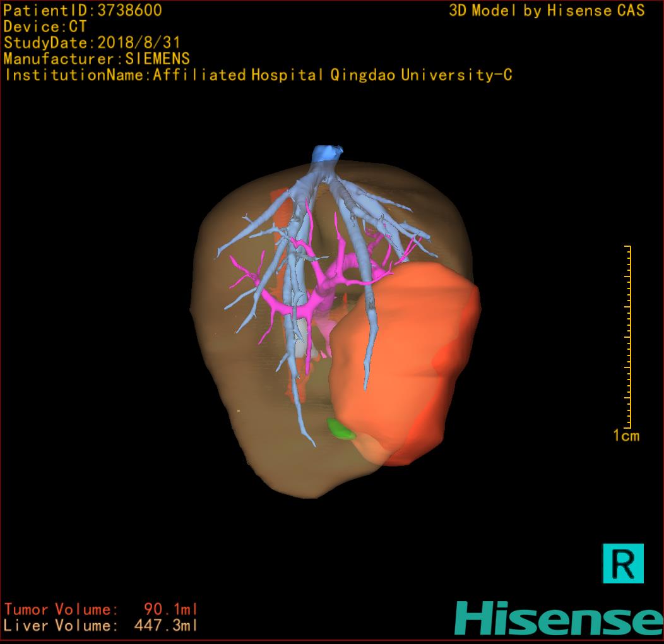The width and height of the screenshot is (664, 644).
Task: Click the Liver Volume 447.3ml readout
Action: 101,626
